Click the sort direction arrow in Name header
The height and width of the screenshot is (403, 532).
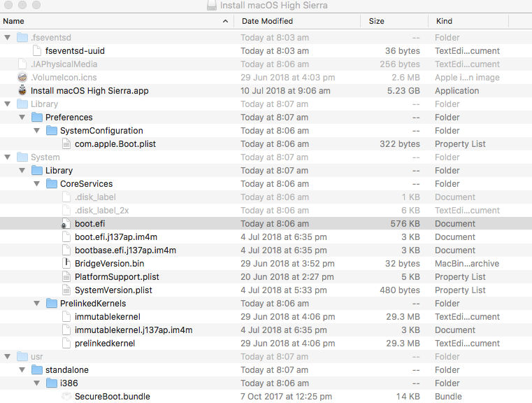coord(225,21)
